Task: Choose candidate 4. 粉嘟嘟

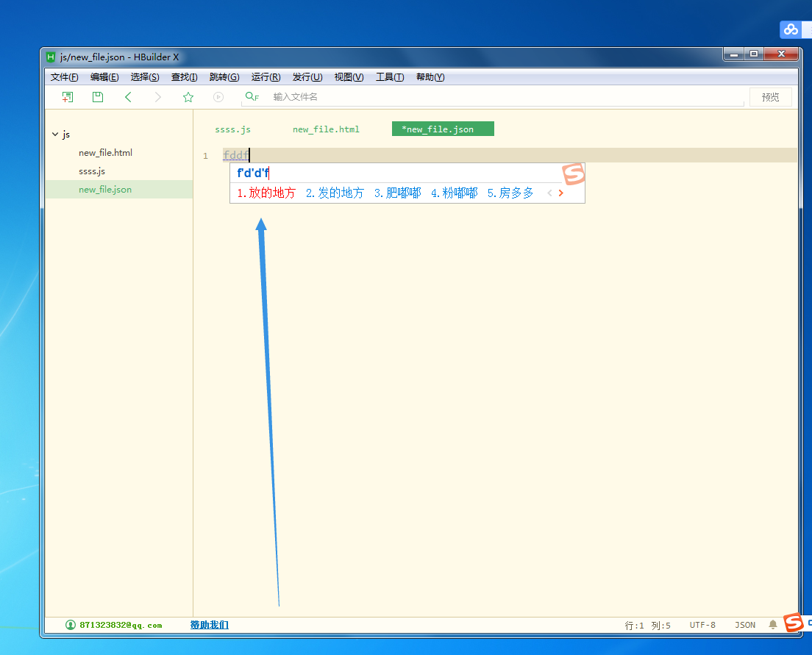Action: coord(454,193)
